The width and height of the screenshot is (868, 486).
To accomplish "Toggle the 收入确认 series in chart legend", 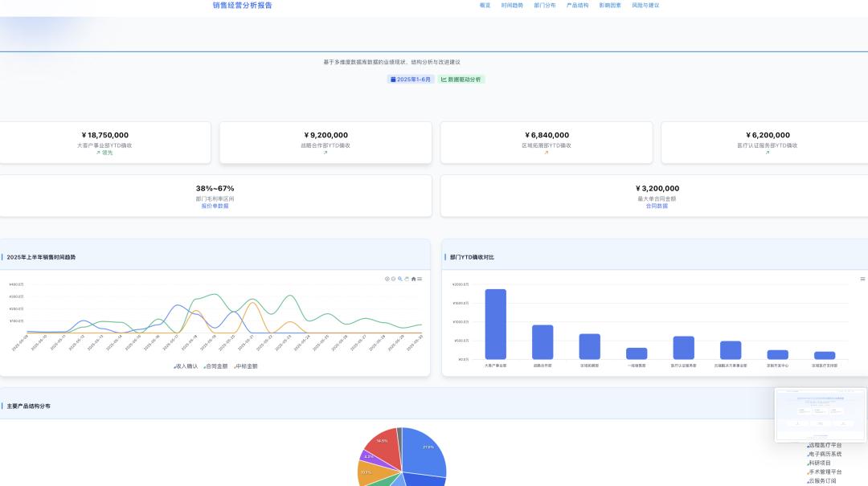I will tap(186, 366).
